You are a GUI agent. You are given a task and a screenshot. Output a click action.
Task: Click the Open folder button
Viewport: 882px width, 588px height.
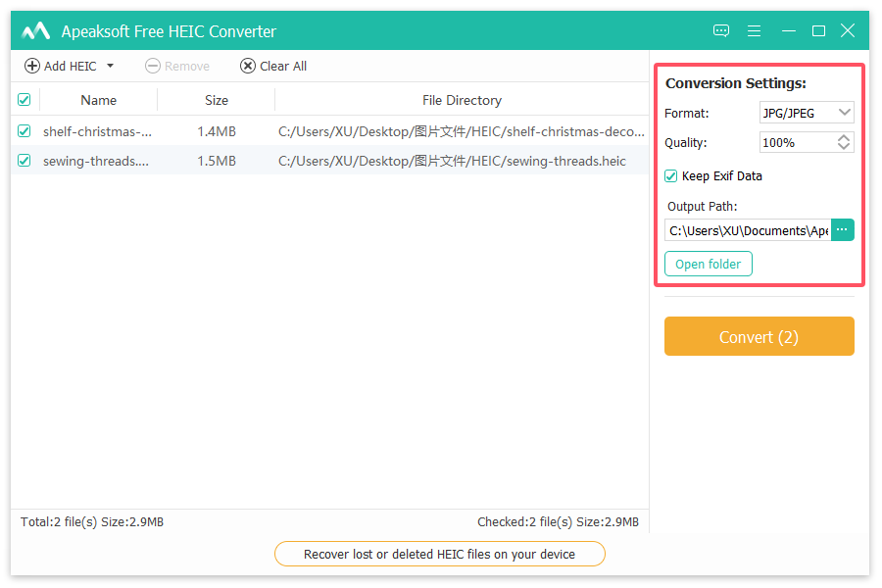[x=708, y=265]
